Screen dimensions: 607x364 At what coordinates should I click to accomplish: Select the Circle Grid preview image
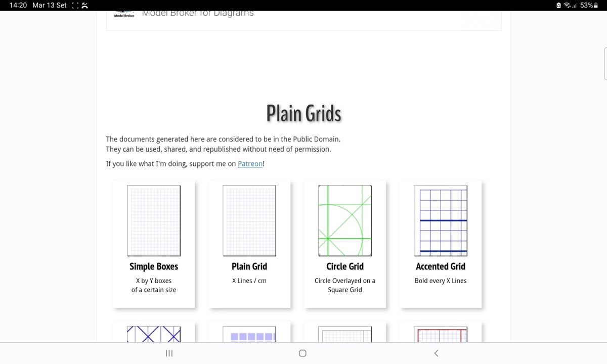click(x=345, y=220)
